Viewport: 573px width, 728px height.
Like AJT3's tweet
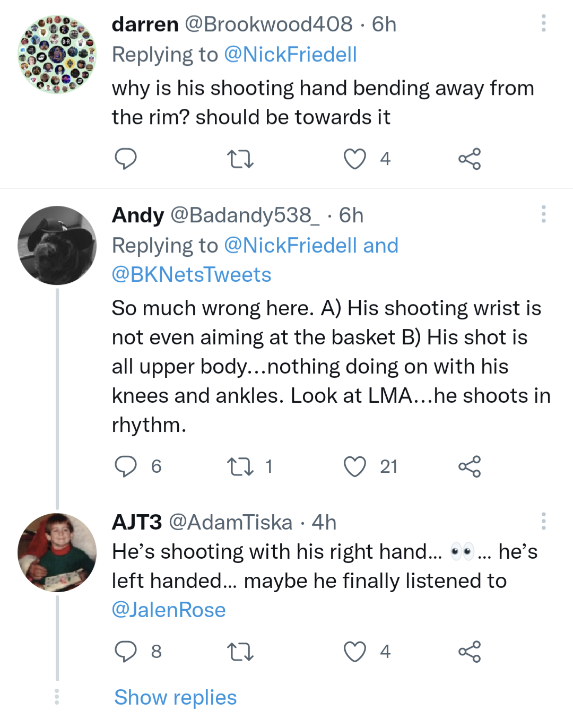tap(354, 652)
